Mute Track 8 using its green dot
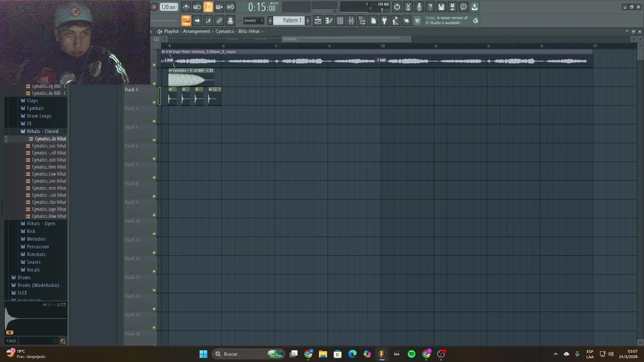 click(x=154, y=197)
